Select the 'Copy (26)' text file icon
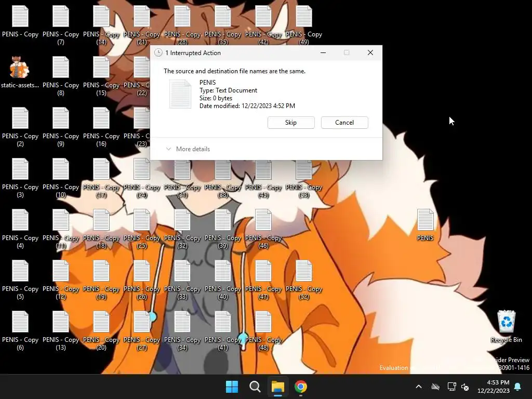 click(142, 271)
